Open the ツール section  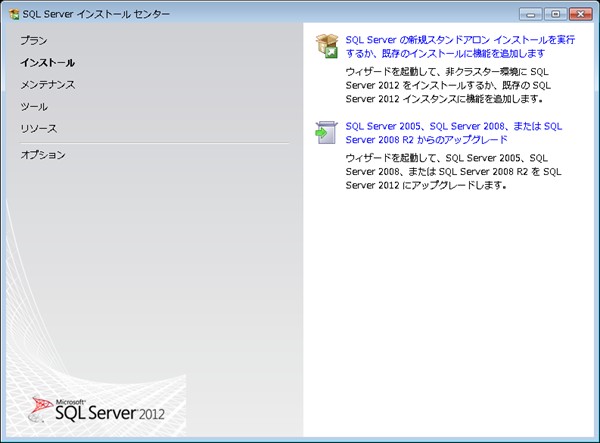pos(34,107)
